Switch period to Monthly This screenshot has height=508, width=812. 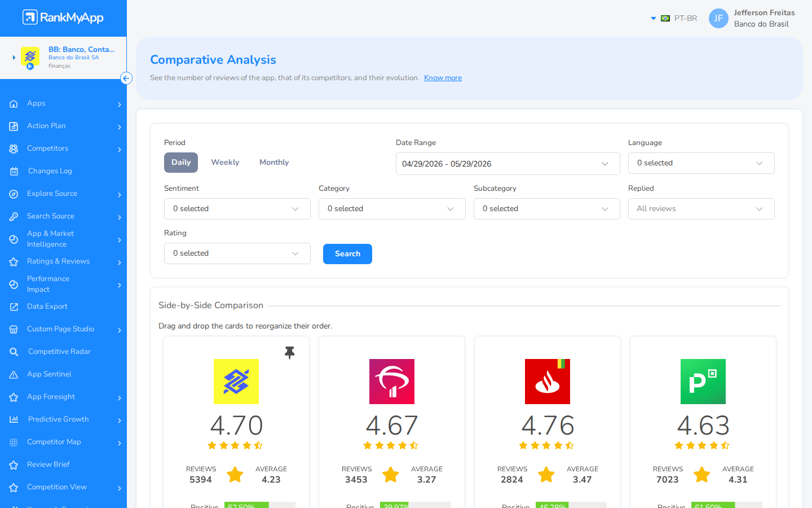[x=274, y=163]
